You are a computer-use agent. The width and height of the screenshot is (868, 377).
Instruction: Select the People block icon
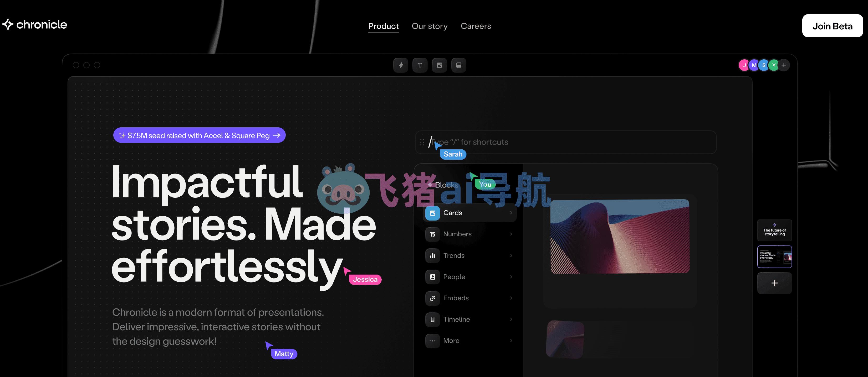(x=432, y=277)
